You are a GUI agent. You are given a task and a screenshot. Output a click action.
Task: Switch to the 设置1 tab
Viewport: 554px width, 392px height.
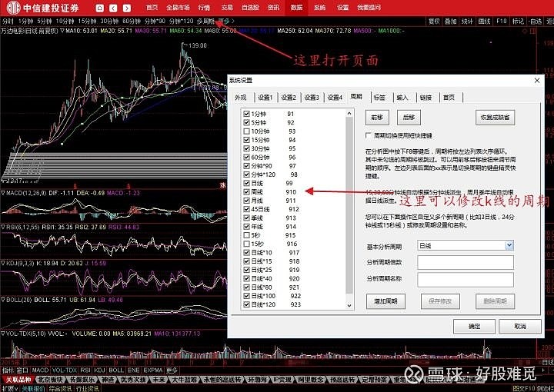click(x=265, y=98)
